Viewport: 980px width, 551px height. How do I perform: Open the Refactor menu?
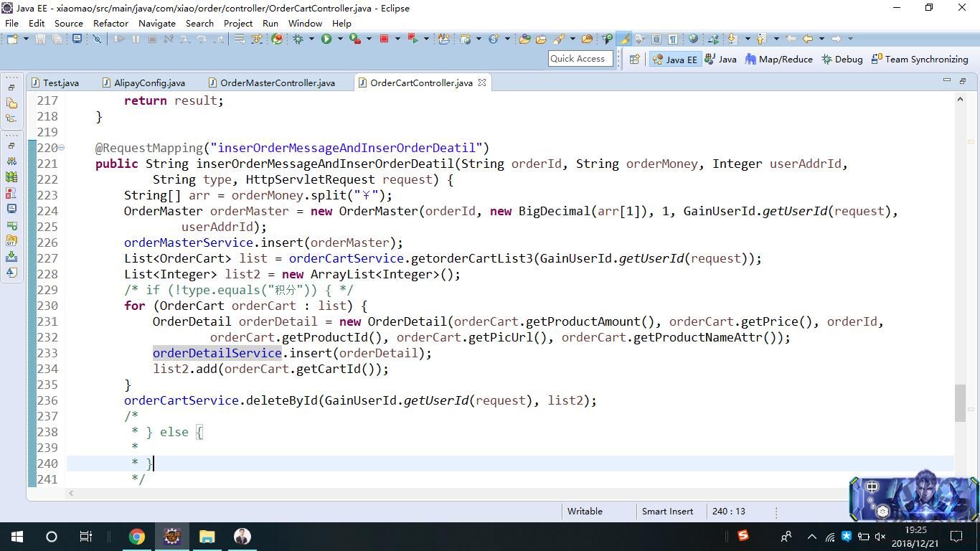coord(110,23)
